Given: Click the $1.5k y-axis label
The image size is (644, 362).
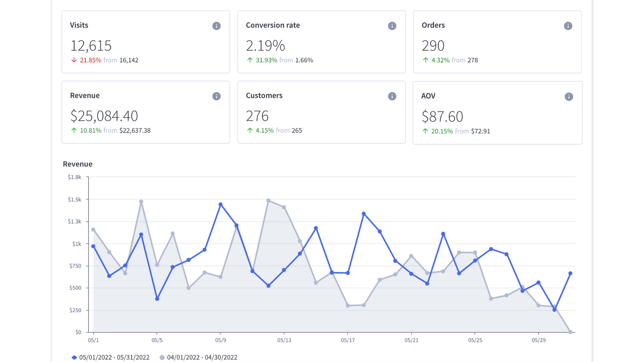Looking at the screenshot, I should pyautogui.click(x=74, y=199).
